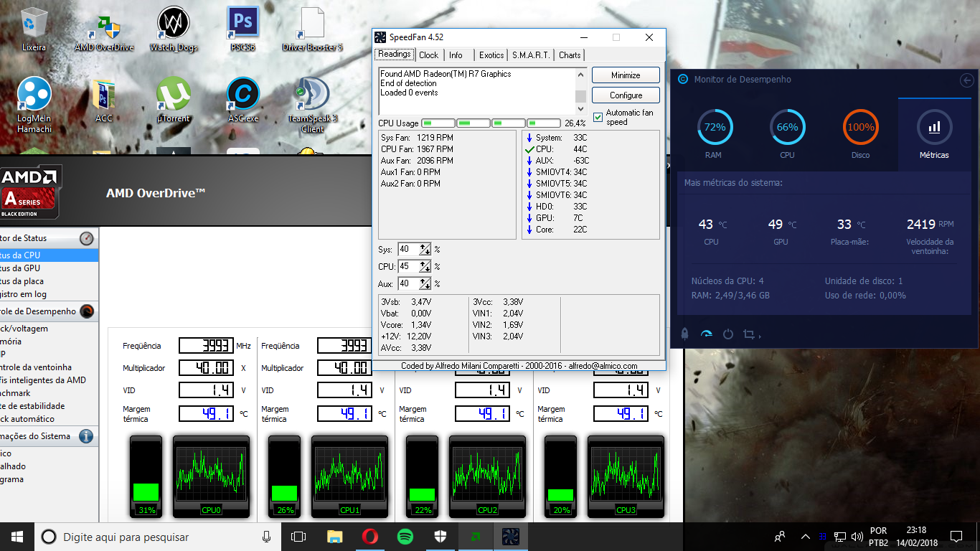Click the gauge icon beside Monitor de Status
980x551 pixels.
86,238
